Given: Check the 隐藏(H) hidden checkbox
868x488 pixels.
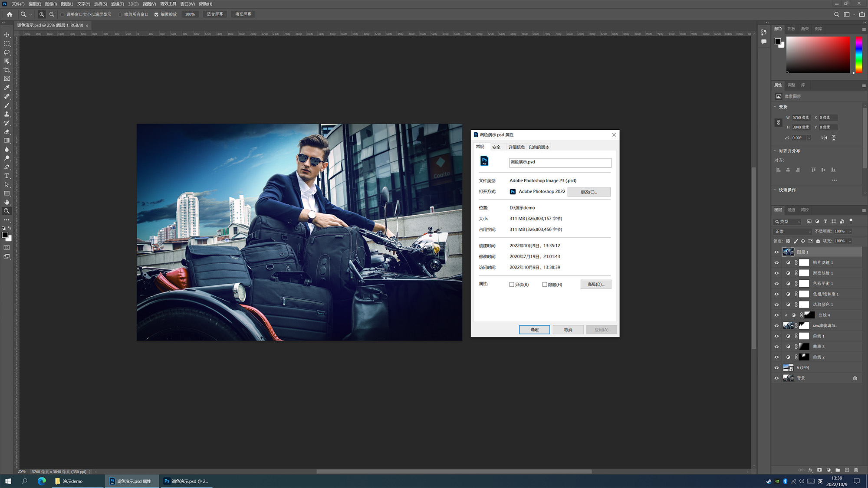Looking at the screenshot, I should (545, 285).
